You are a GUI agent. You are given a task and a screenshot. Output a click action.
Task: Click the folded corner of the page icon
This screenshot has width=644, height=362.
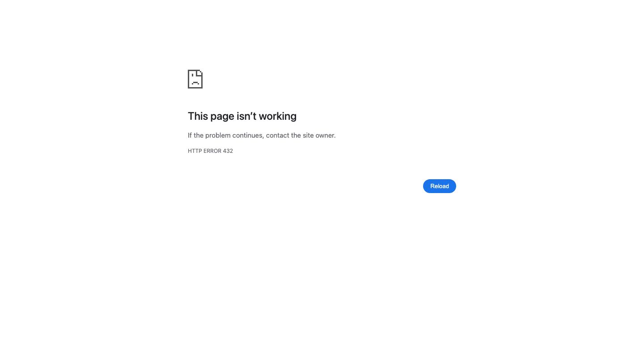(200, 72)
